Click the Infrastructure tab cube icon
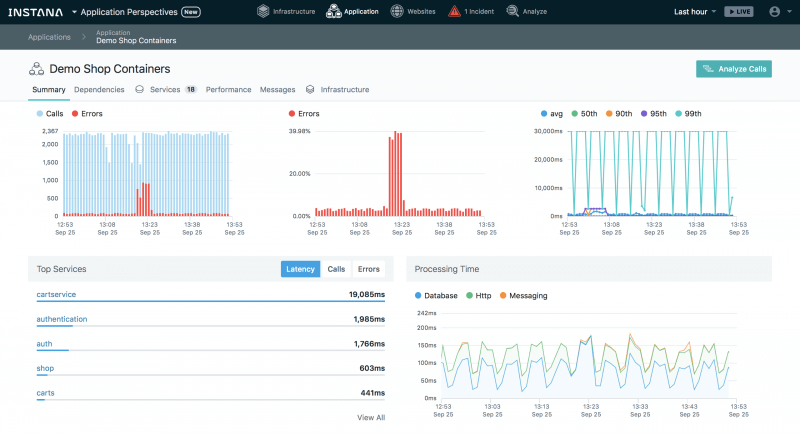 click(310, 89)
